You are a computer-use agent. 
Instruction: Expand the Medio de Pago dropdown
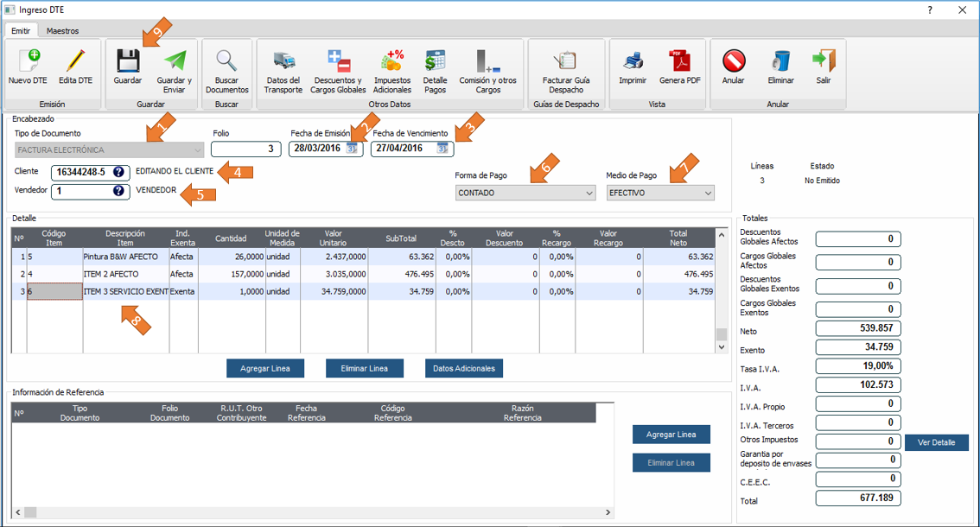pyautogui.click(x=707, y=193)
